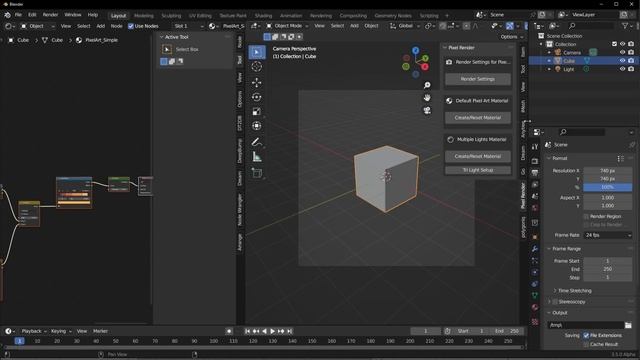
Task: Jump to timeline end frame
Action: pyautogui.click(x=289, y=331)
